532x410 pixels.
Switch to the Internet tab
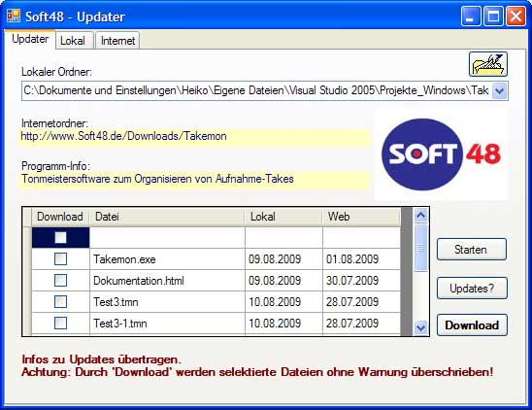pyautogui.click(x=117, y=41)
